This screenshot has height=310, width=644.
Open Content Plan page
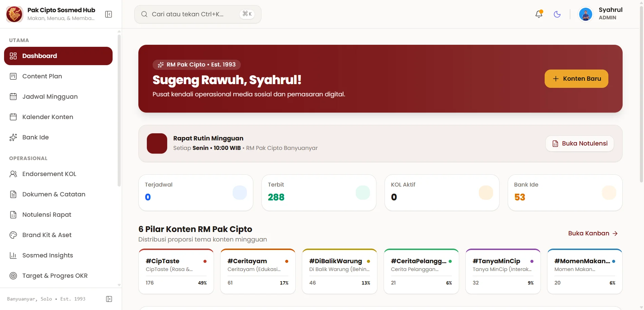tap(58, 76)
